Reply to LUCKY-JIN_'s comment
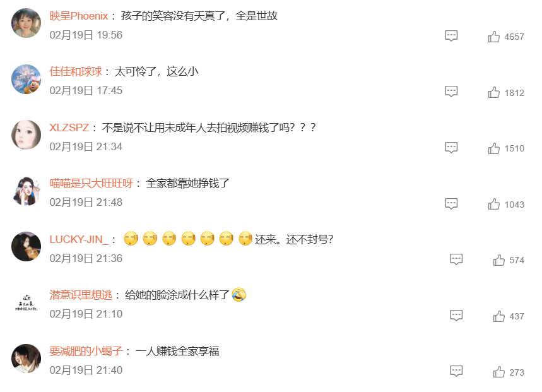This screenshot has width=542, height=392. [x=456, y=259]
